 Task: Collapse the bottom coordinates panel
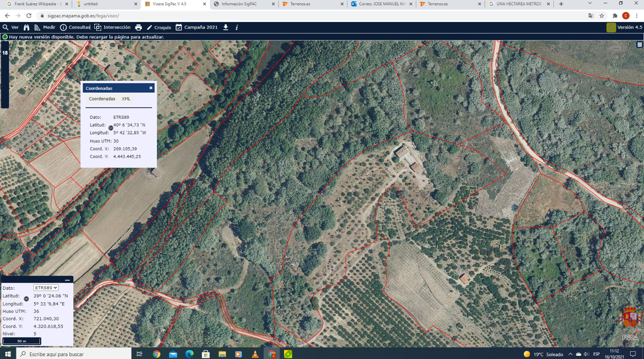pyautogui.click(x=67, y=280)
